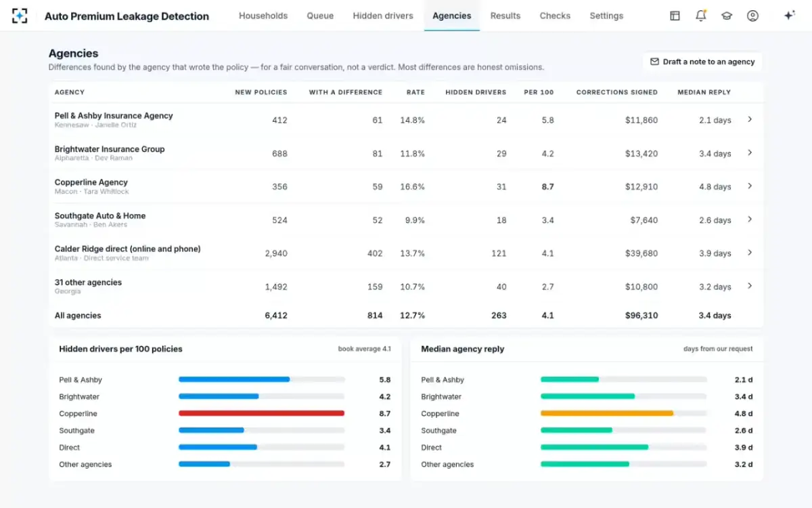The width and height of the screenshot is (812, 508).
Task: Expand the 31 other agencies chevron
Action: tap(750, 285)
